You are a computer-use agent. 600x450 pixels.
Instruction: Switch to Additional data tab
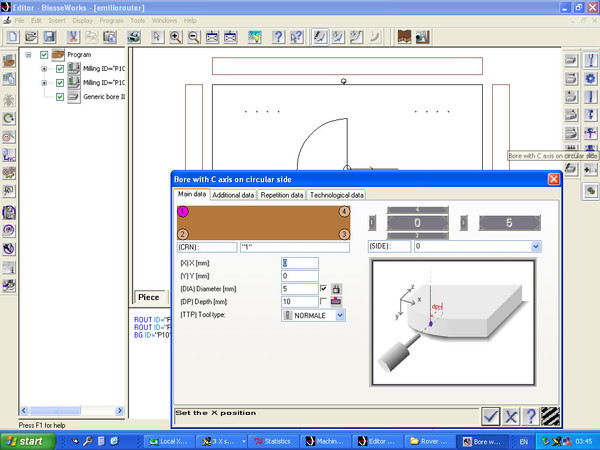point(233,195)
